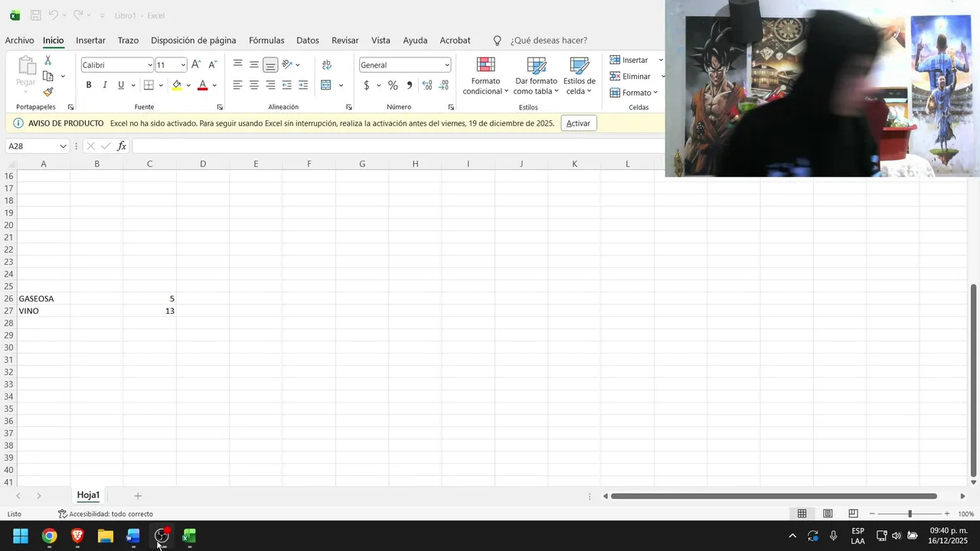Screen dimensions: 980x551
Task: Click the Wrap Text icon
Action: [327, 64]
